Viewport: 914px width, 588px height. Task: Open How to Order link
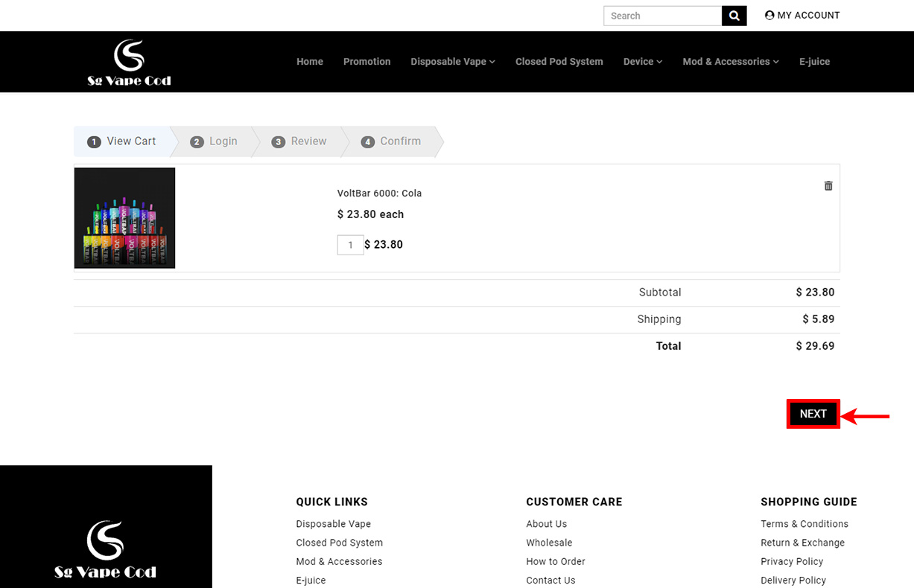pos(556,561)
